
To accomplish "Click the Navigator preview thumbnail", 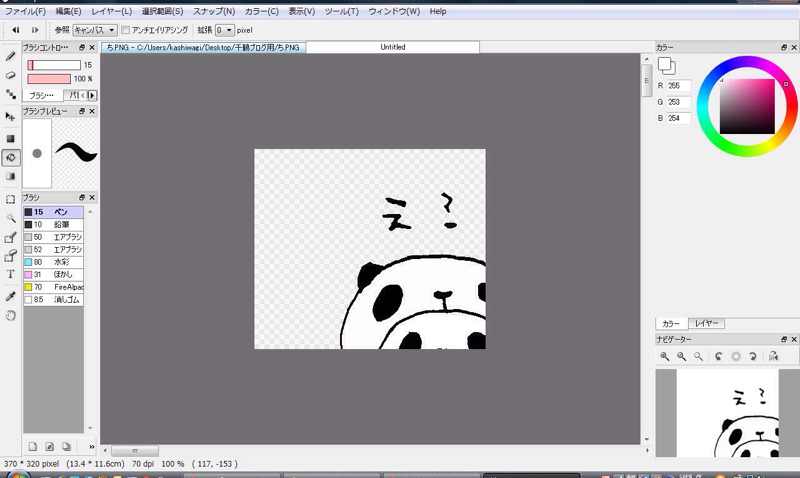I will tap(727, 413).
